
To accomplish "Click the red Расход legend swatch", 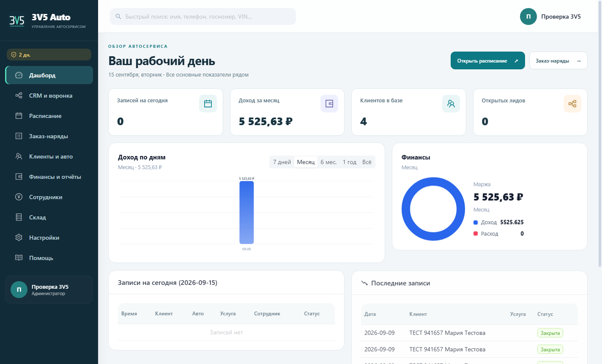I will tap(476, 234).
